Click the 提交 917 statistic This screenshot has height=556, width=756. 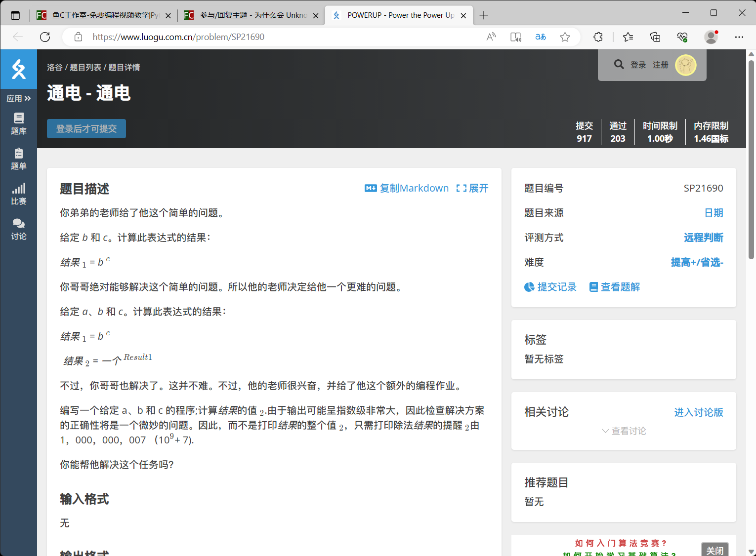(x=584, y=132)
